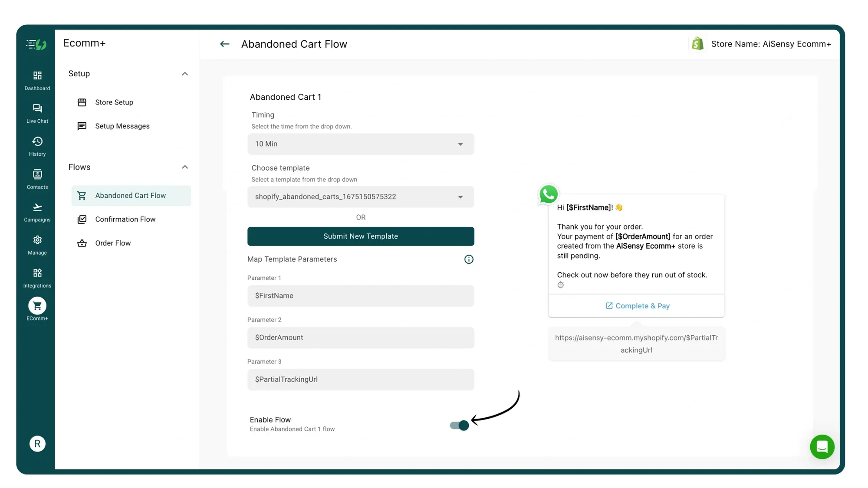
Task: Select Confirmation Flow menu item
Action: coord(125,219)
